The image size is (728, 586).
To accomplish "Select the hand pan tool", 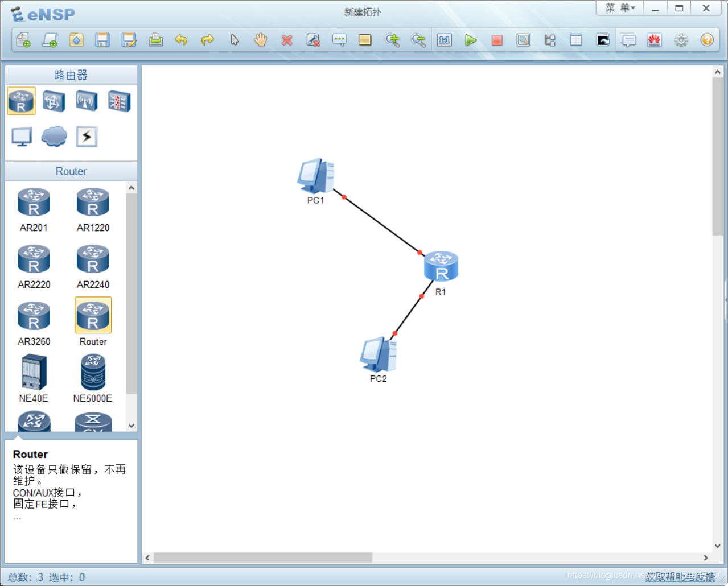I will [x=261, y=40].
